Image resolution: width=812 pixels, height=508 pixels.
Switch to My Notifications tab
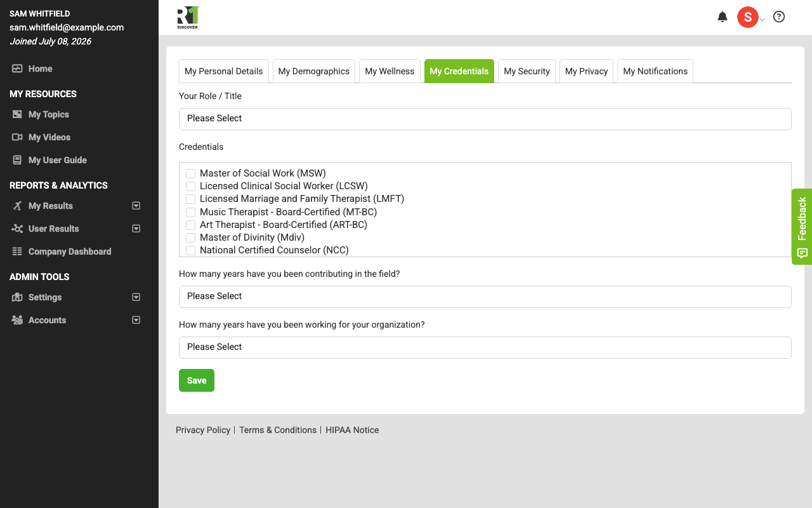coord(655,71)
